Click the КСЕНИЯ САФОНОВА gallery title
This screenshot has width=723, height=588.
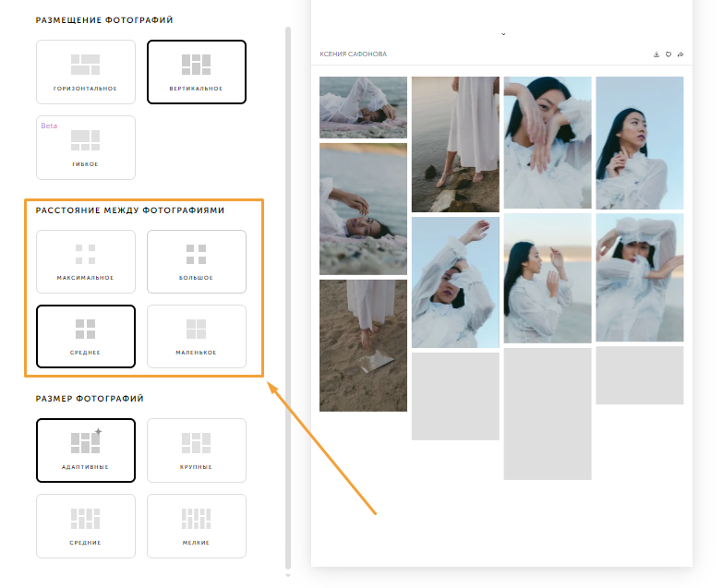click(354, 54)
